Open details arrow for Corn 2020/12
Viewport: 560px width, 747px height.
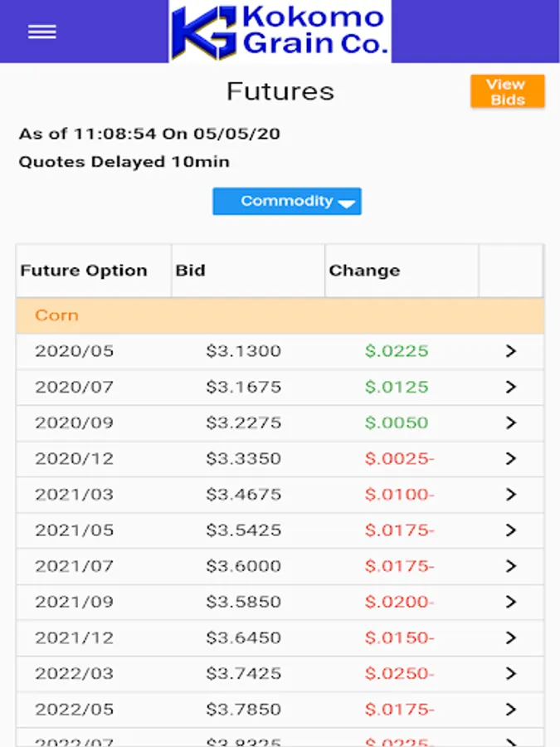[x=511, y=458]
